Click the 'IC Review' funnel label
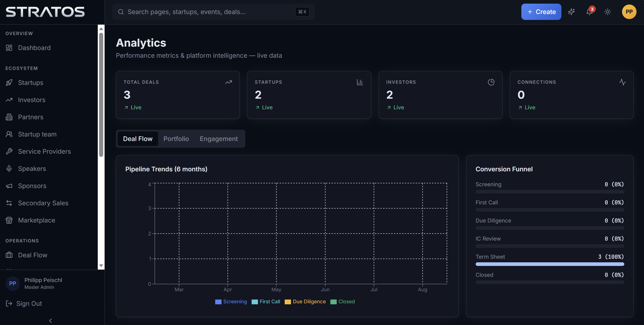Viewport: 644px width, 325px height. (x=488, y=239)
